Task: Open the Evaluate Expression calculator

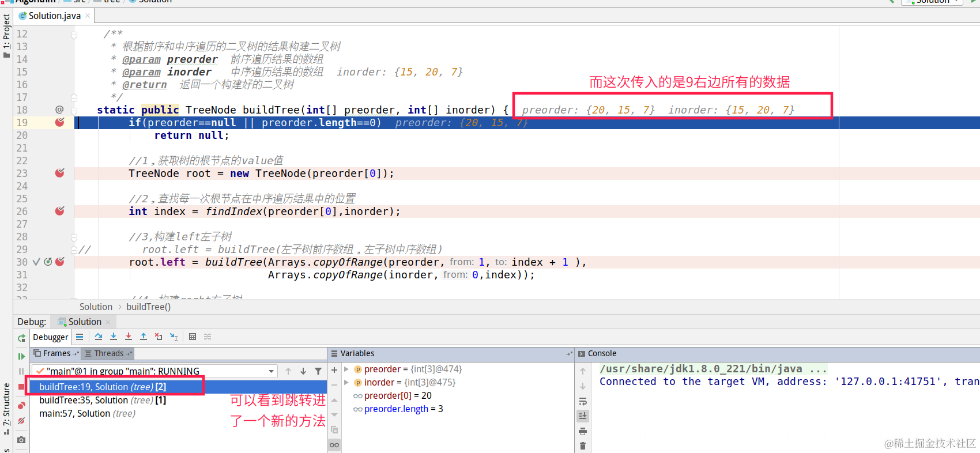Action: click(193, 337)
